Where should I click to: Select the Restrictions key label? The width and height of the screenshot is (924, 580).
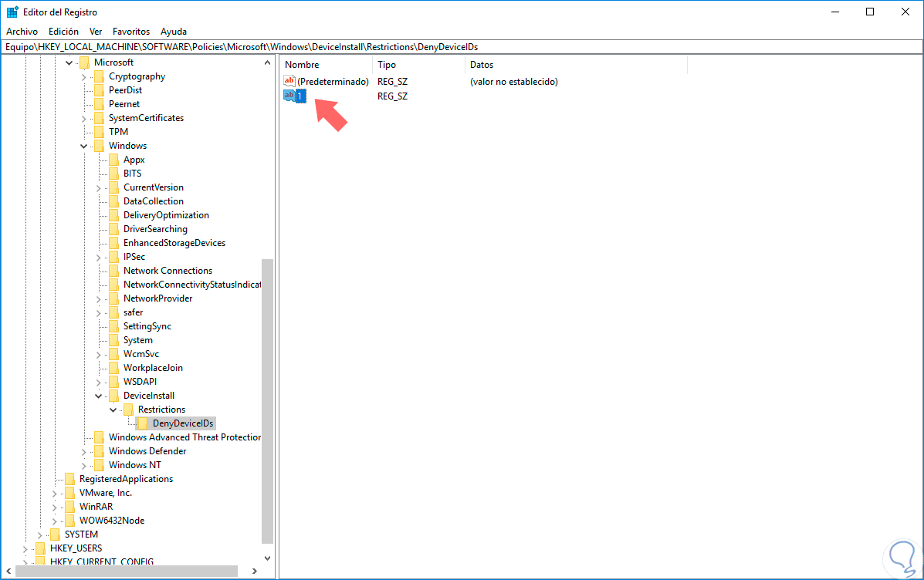(x=161, y=410)
